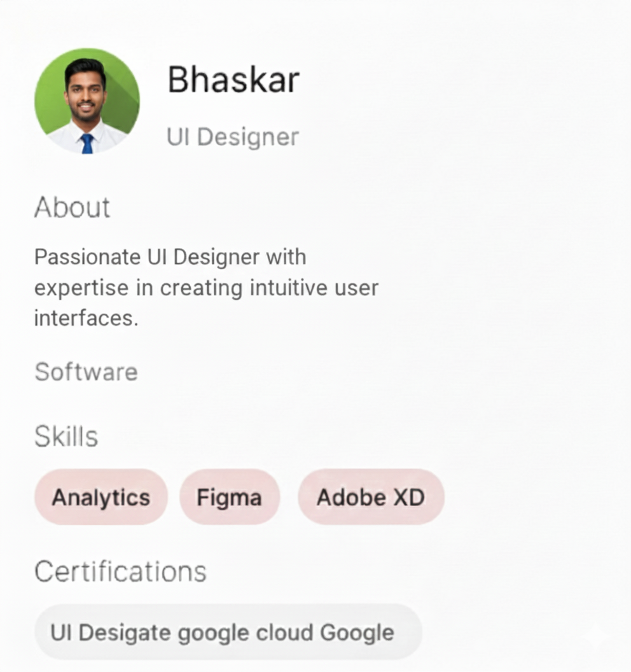Select the Figma skill chip
Image resolution: width=631 pixels, height=672 pixels.
click(229, 497)
